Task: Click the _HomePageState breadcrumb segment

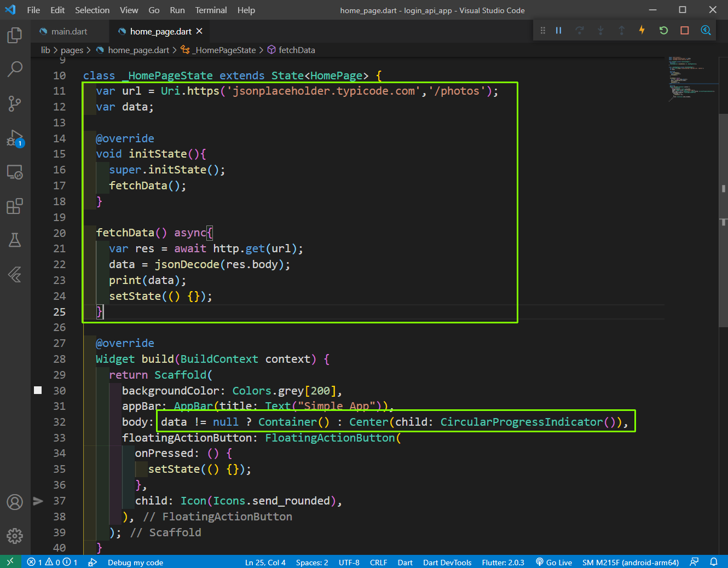Action: point(218,50)
